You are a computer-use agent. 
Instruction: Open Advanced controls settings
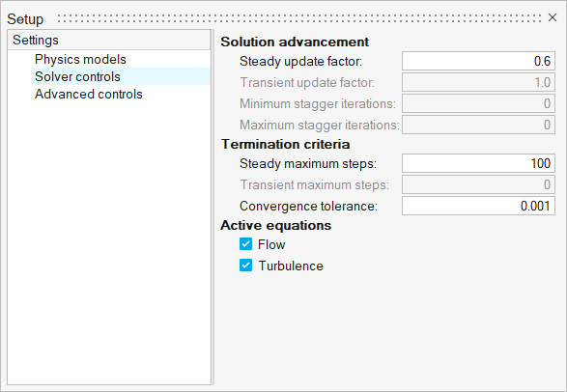(89, 94)
